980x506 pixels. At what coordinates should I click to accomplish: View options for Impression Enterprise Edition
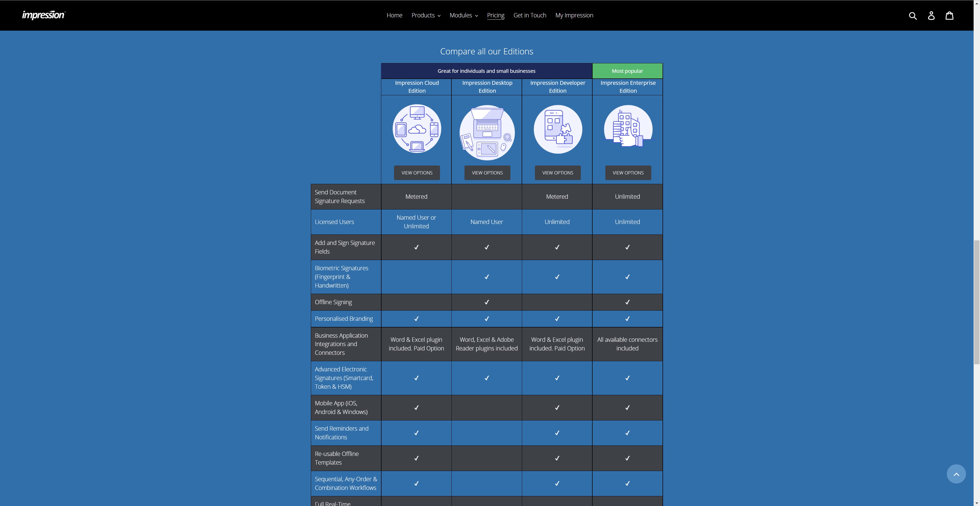pos(628,172)
